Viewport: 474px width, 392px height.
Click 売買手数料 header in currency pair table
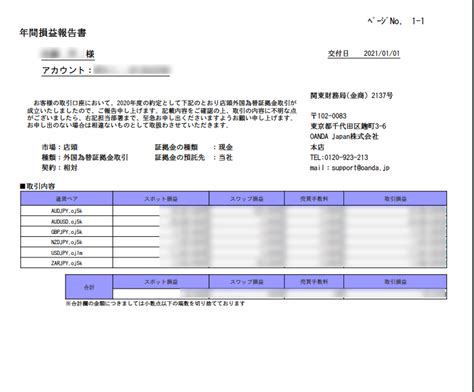(314, 199)
